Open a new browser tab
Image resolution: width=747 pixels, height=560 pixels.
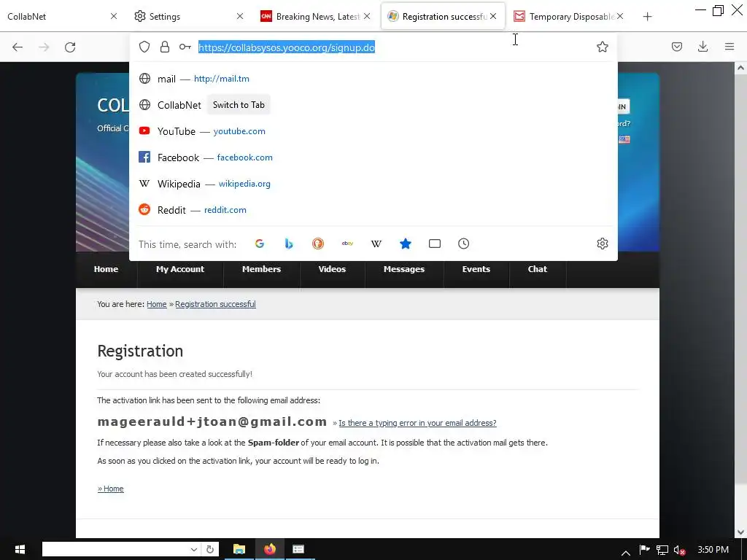pos(647,17)
